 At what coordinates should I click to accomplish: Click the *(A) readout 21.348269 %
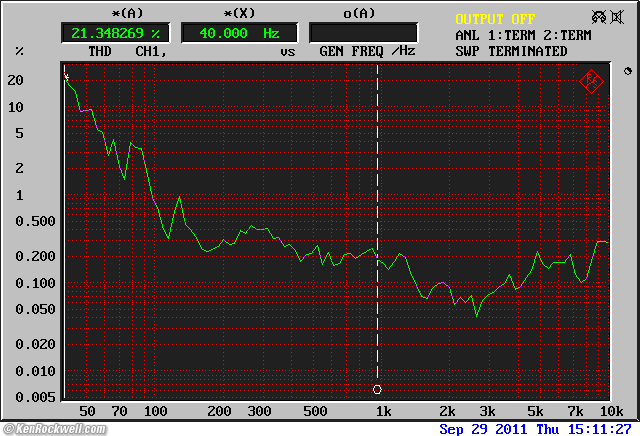116,33
